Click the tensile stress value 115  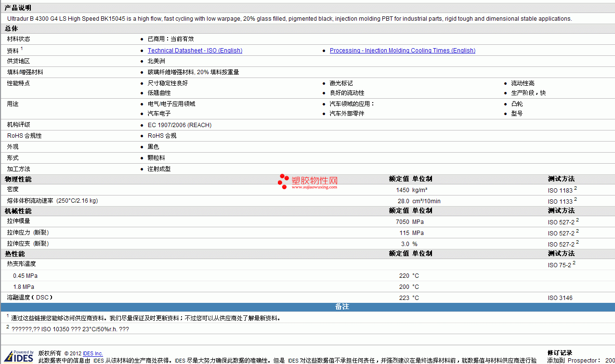coord(405,233)
